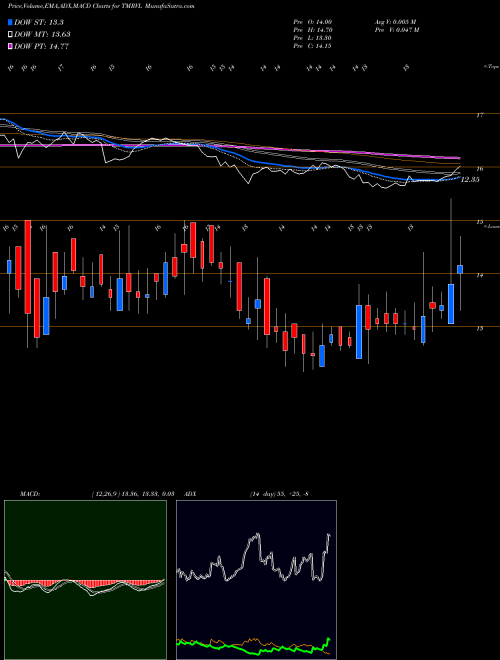Click the MACD: panel label

29,494
